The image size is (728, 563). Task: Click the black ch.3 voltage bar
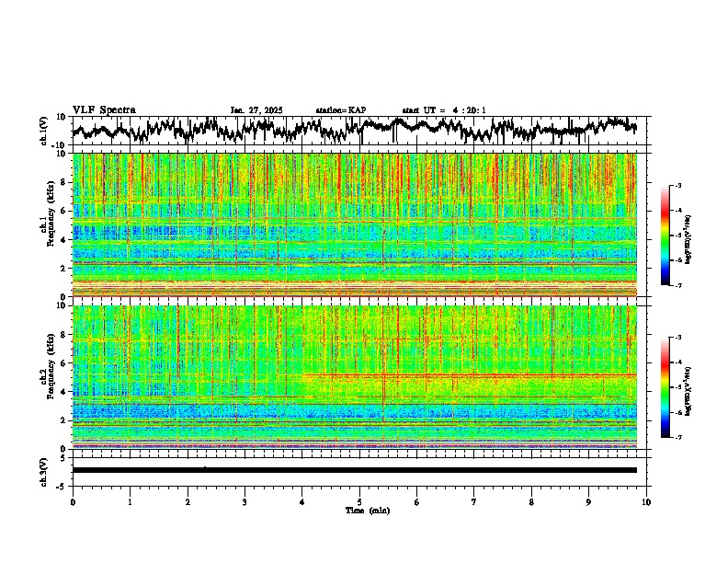pos(355,470)
